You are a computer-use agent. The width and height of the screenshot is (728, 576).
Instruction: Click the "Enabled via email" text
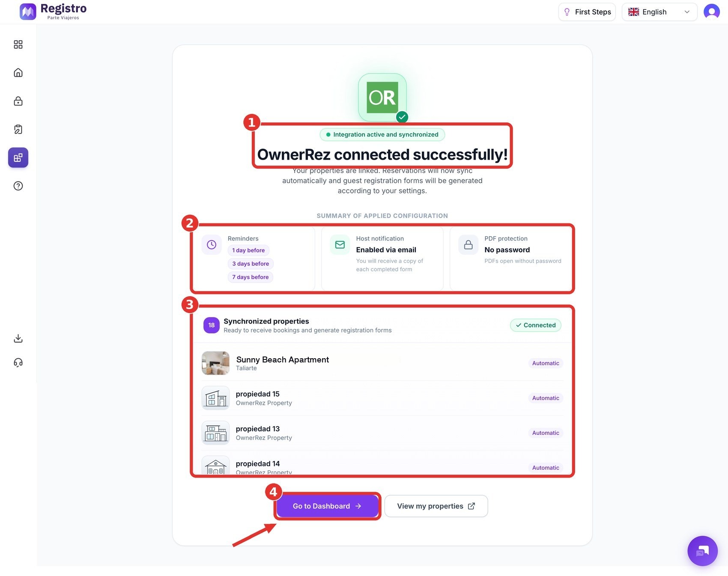(386, 250)
